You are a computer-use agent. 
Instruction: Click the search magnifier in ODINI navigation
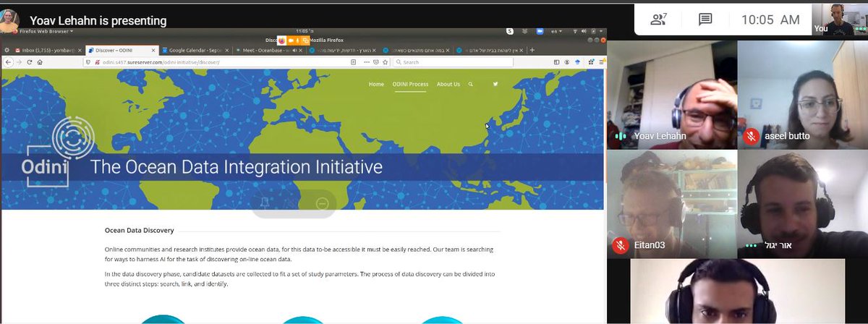click(x=471, y=84)
